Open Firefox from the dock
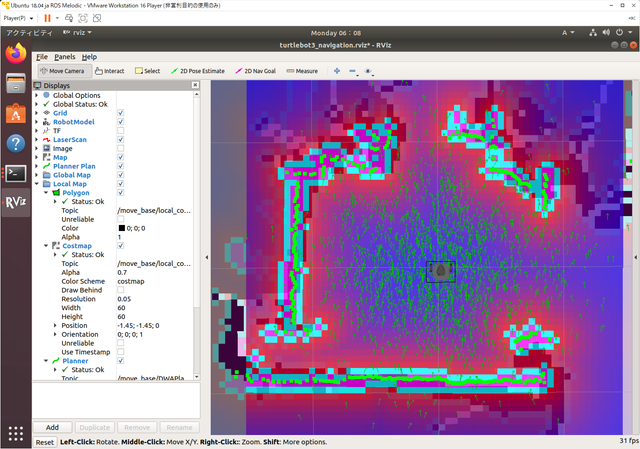Viewport: 640px width, 449px height. coord(16,53)
